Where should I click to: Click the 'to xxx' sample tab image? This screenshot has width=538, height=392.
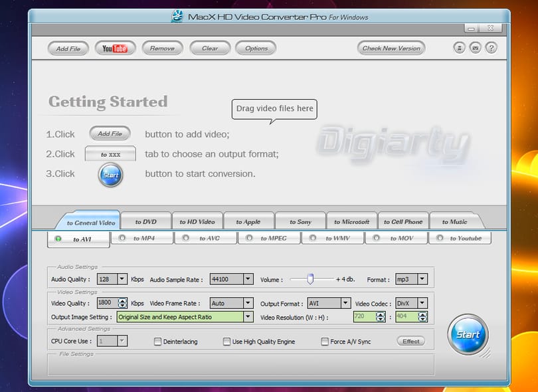pos(110,153)
